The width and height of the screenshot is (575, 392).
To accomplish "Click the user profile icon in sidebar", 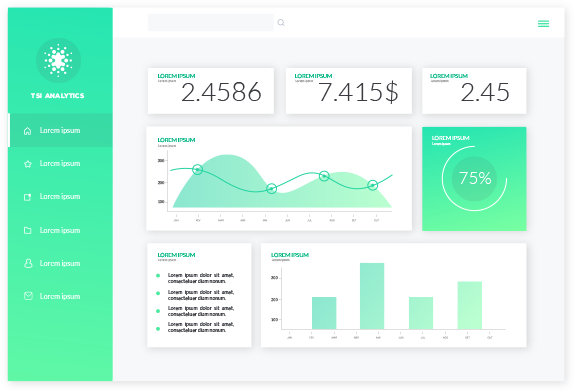I will [28, 263].
